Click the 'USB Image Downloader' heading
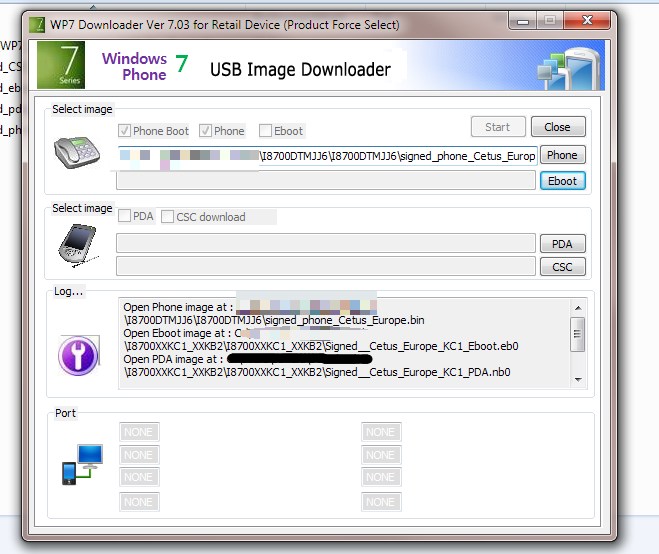Screen dimensions: 659x554 [x=300, y=70]
